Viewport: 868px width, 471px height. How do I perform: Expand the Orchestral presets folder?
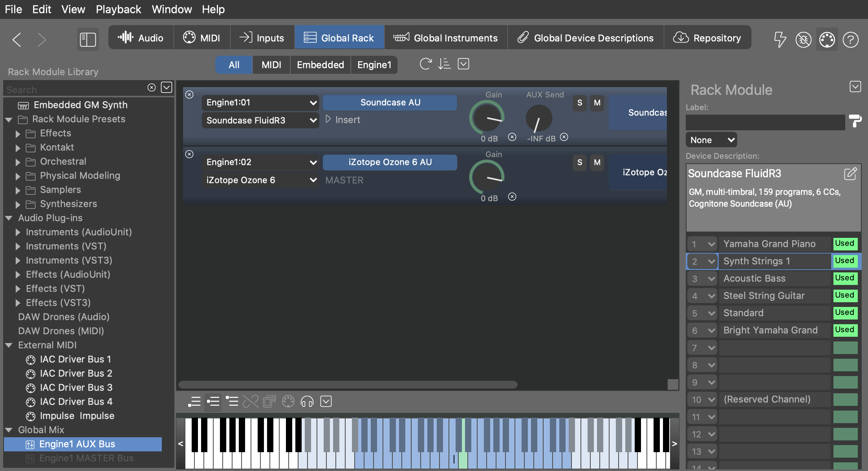[18, 162]
